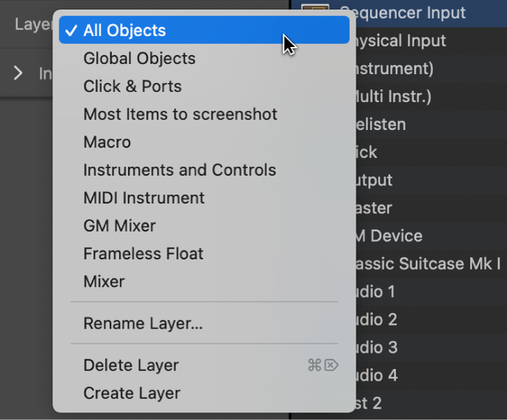Switch to the Global Objects layer
507x420 pixels.
point(139,59)
